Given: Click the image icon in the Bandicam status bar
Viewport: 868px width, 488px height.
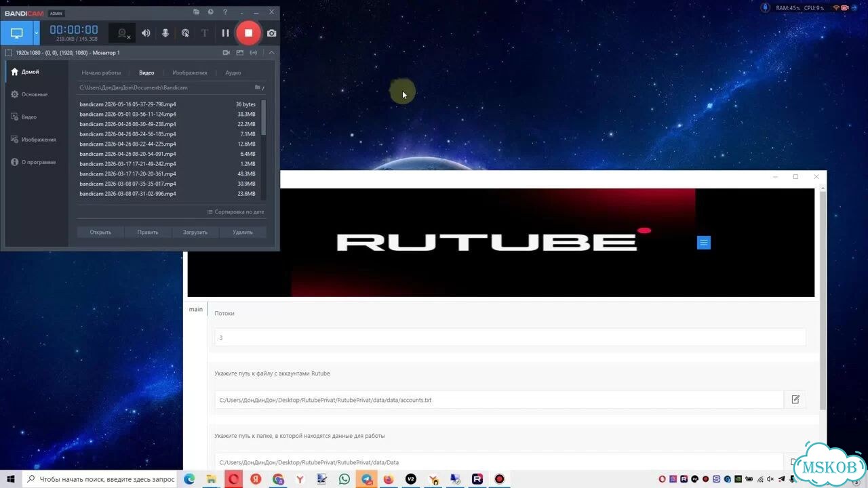Looking at the screenshot, I should pos(240,53).
